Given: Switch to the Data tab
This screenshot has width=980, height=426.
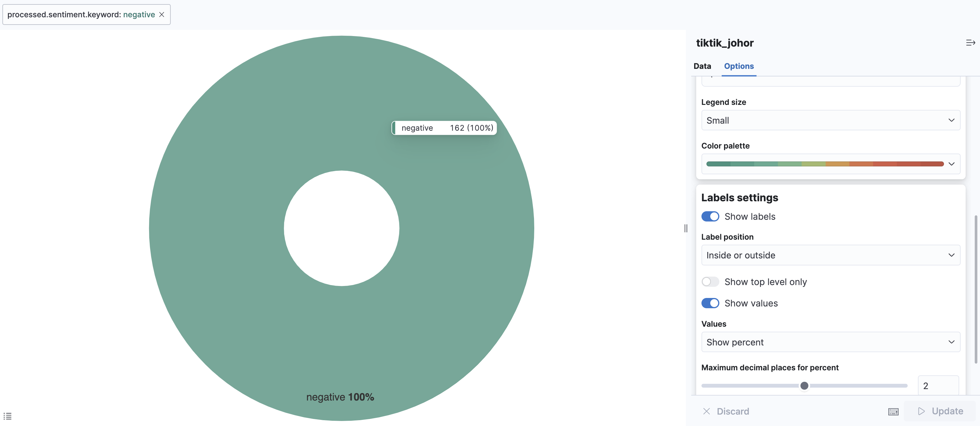Looking at the screenshot, I should 702,66.
